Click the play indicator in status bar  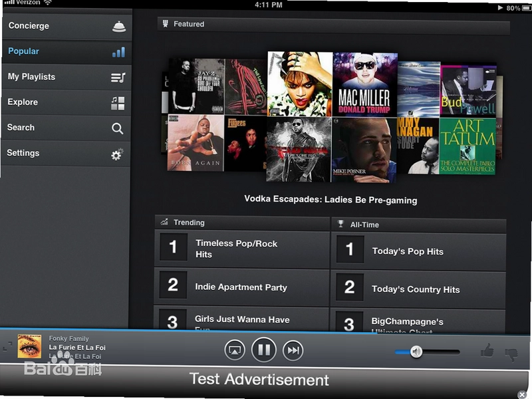pos(500,7)
